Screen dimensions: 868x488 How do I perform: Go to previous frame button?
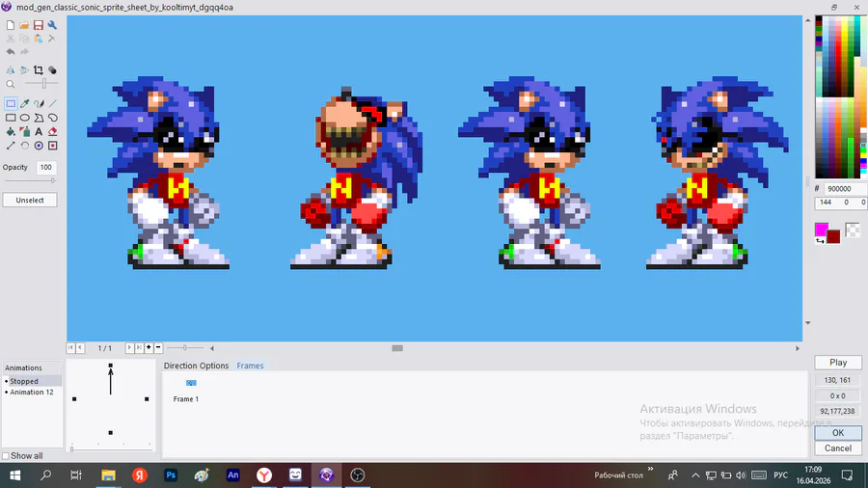(80, 347)
